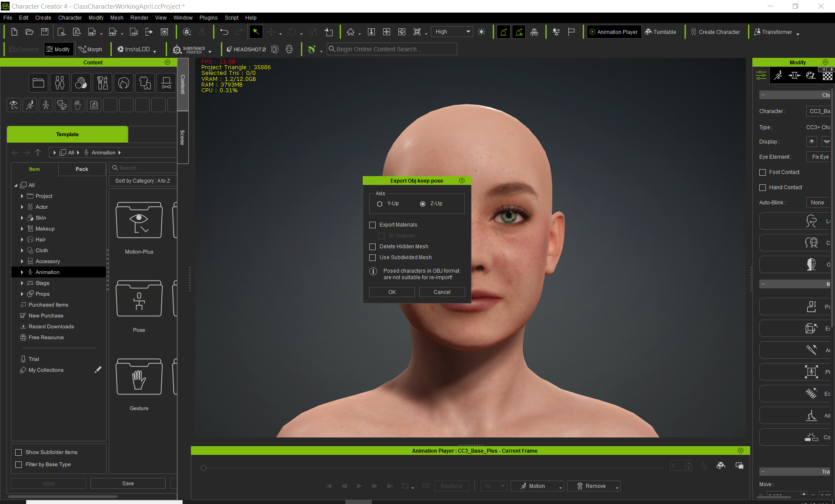Image resolution: width=835 pixels, height=504 pixels.
Task: Toggle Foot Contact checkbox
Action: (762, 172)
